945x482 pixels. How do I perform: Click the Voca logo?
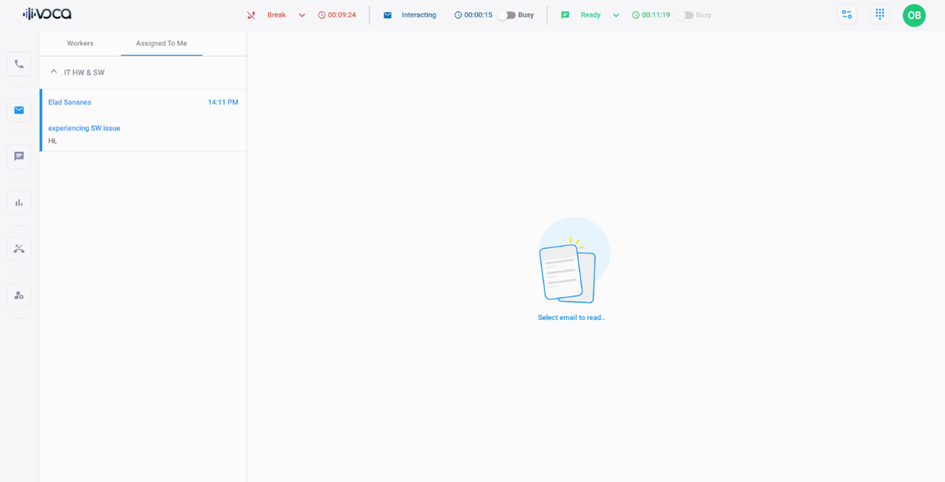click(x=47, y=14)
